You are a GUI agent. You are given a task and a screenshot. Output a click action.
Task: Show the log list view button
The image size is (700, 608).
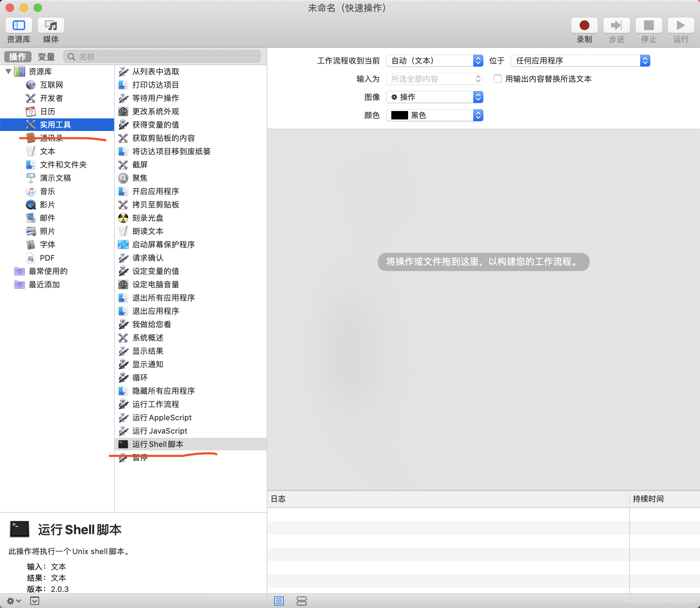[279, 601]
